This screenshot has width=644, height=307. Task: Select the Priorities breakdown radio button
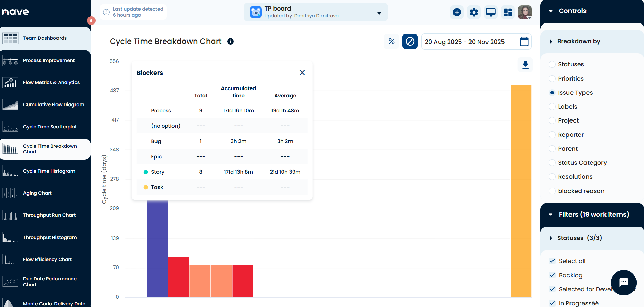(552, 79)
